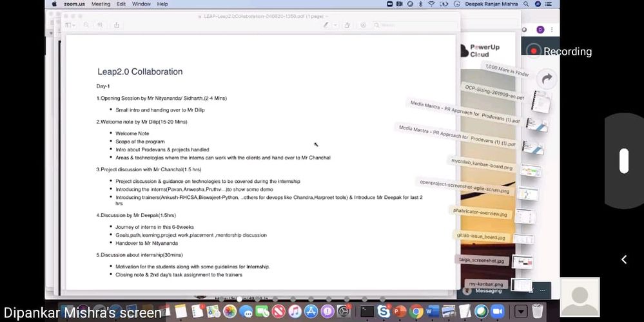Click the share icon in Preview toolbar
This screenshot has height=322, width=644.
pos(117,25)
